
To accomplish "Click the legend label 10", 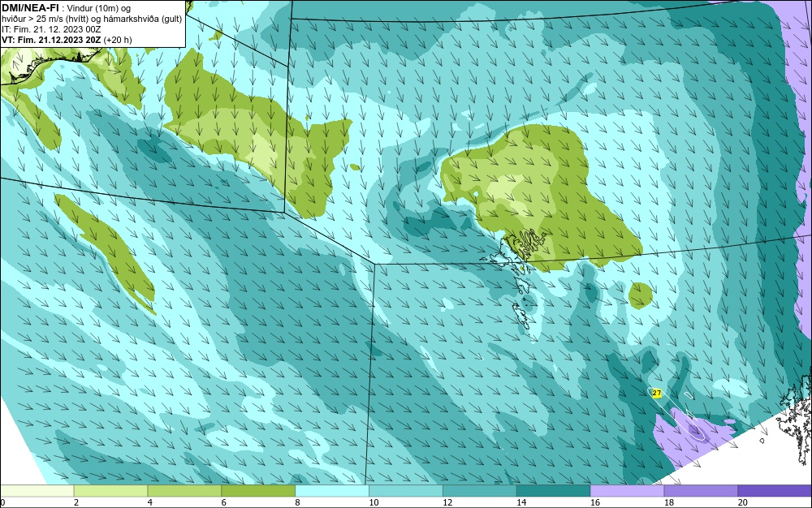I will [374, 502].
